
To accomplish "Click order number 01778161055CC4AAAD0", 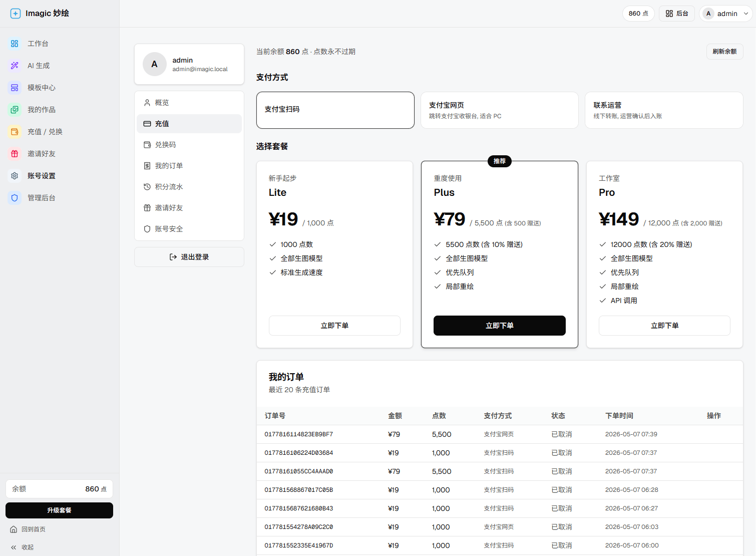I will pos(299,471).
